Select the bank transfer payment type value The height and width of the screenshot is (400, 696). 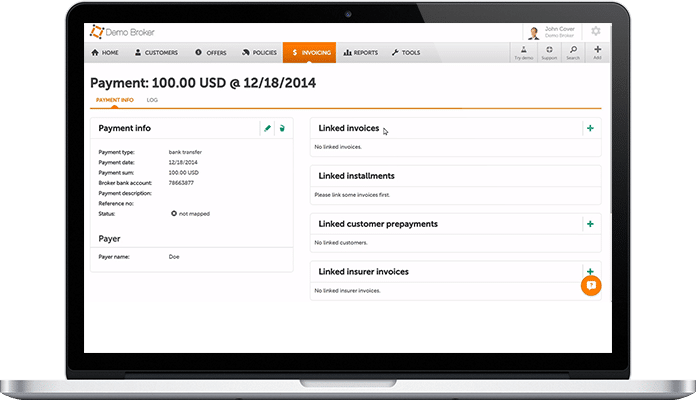pyautogui.click(x=185, y=152)
